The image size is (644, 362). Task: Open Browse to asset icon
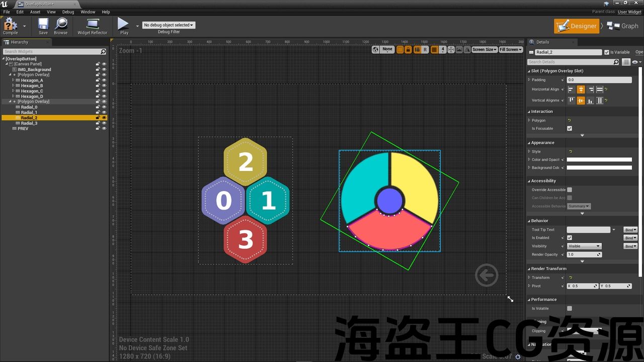pos(61,25)
